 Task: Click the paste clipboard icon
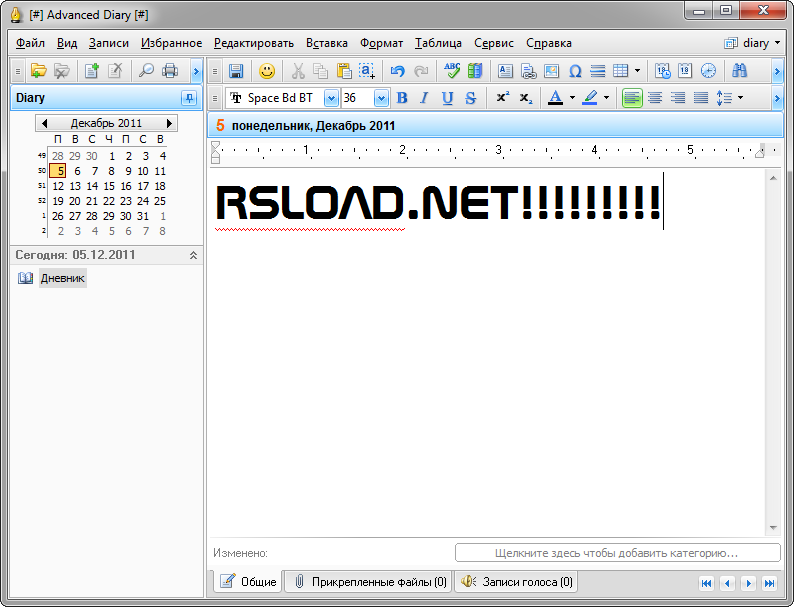[344, 71]
